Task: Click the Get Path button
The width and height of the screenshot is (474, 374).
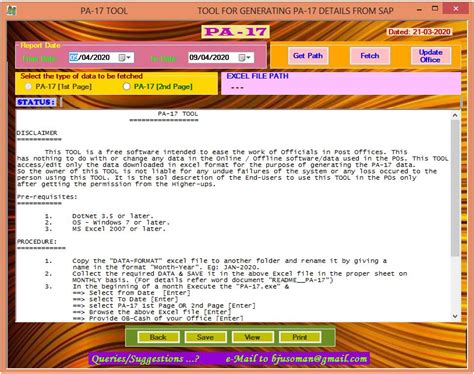Action: 308,56
